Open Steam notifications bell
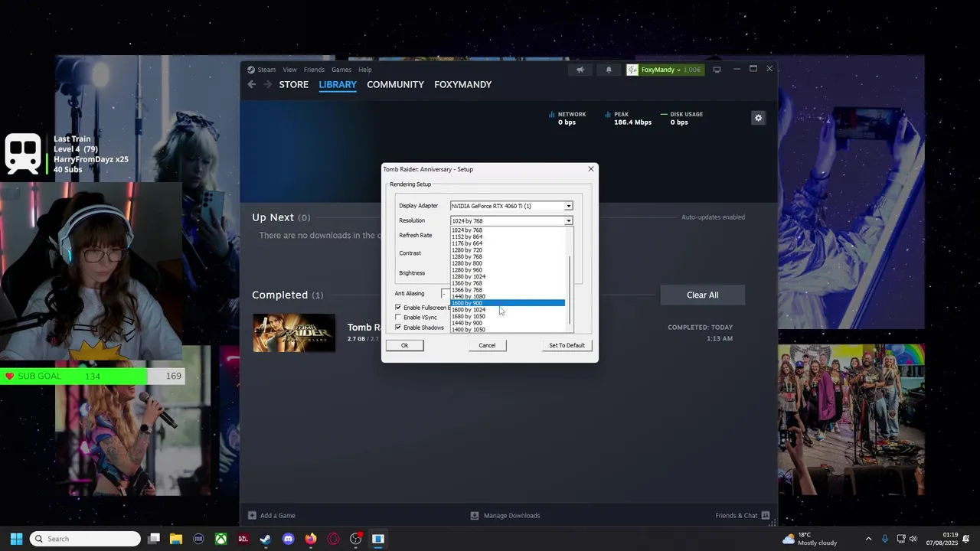 coord(609,70)
